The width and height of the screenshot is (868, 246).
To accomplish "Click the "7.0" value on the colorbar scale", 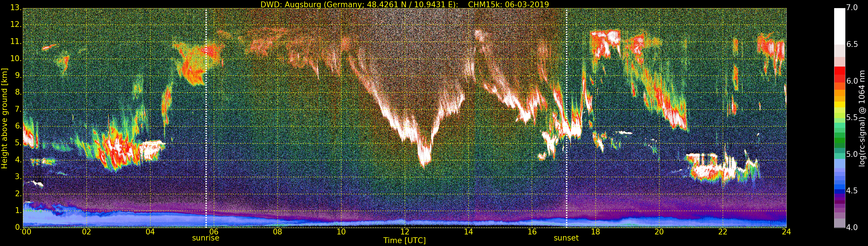I will 852,8.
